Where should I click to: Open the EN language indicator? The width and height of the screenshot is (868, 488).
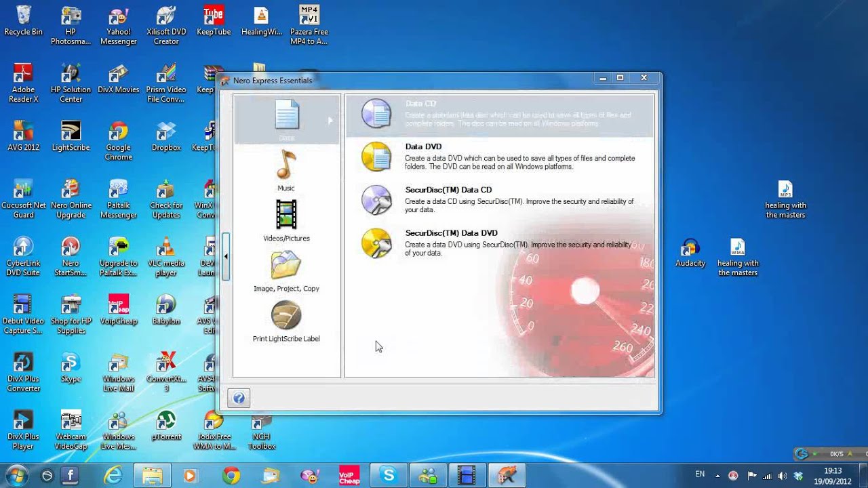(700, 474)
